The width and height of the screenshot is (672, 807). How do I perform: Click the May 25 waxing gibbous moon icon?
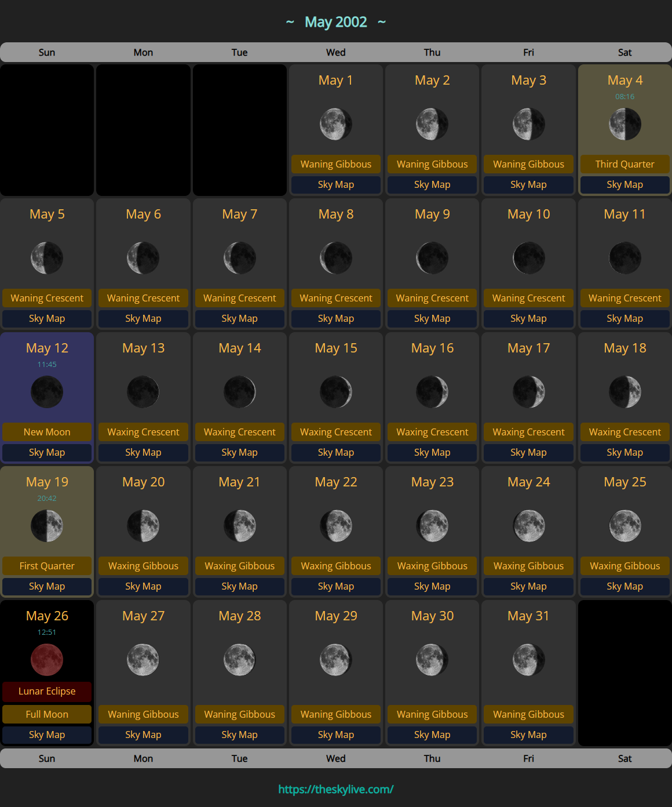[624, 526]
